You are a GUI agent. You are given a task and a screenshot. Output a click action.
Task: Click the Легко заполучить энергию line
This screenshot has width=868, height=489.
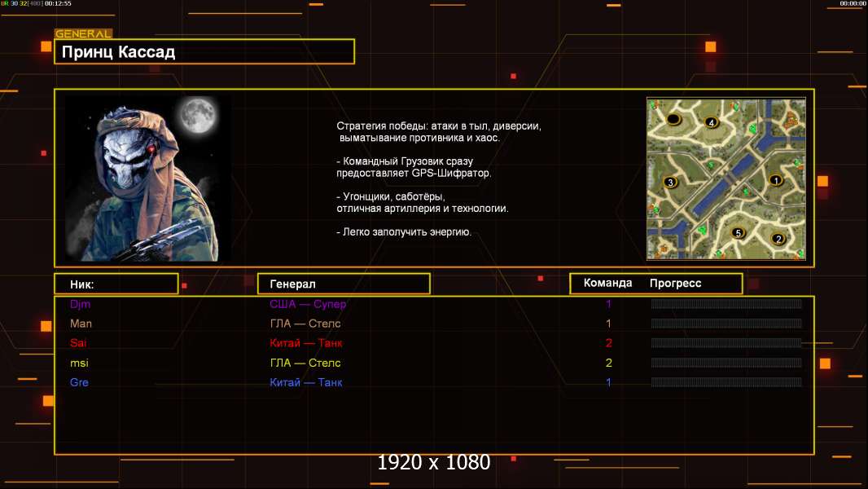404,232
